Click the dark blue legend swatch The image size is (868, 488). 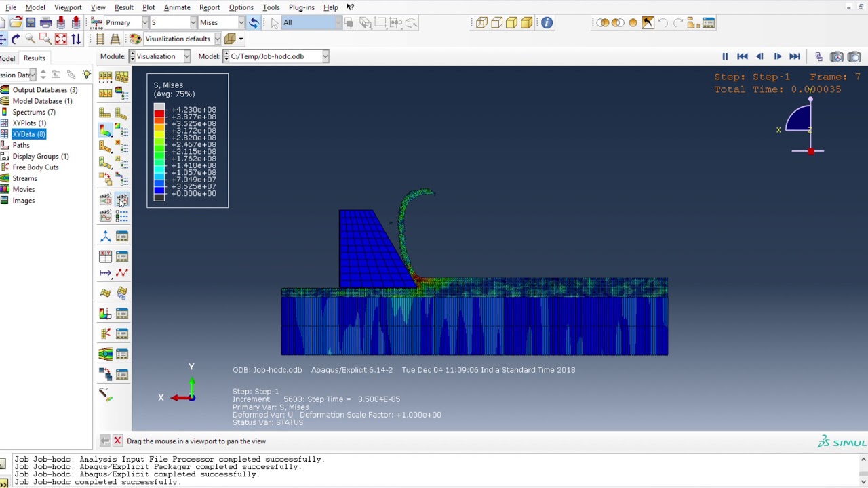159,190
